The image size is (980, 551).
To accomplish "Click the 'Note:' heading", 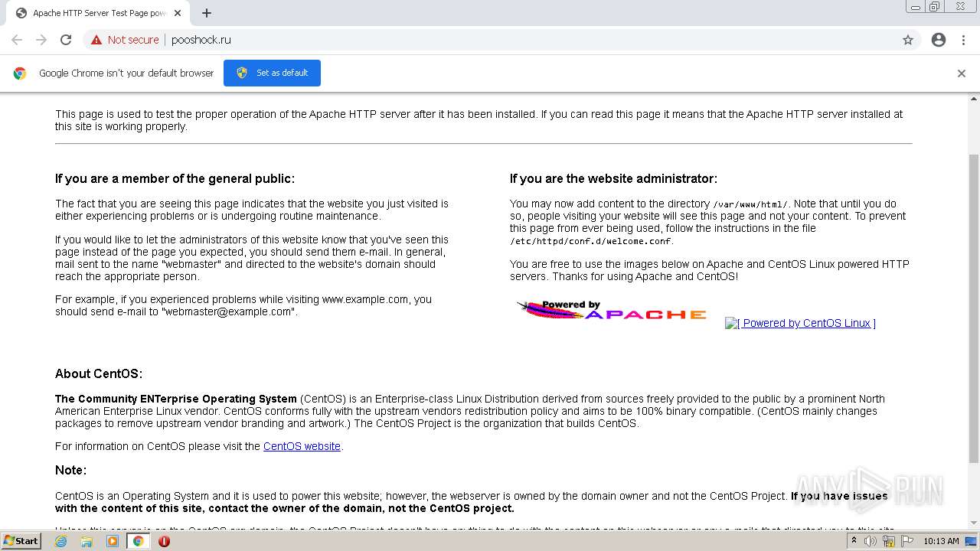I will [70, 470].
